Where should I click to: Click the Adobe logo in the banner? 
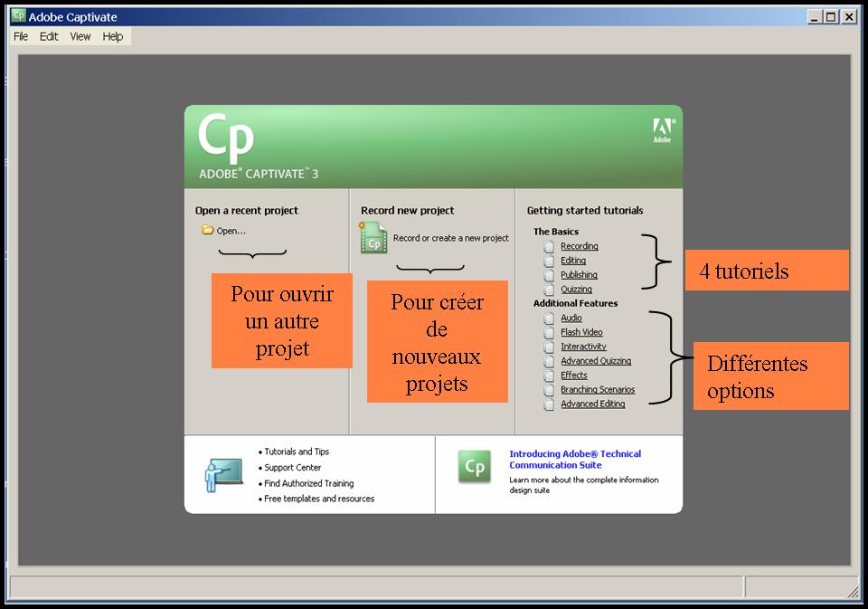tap(663, 131)
